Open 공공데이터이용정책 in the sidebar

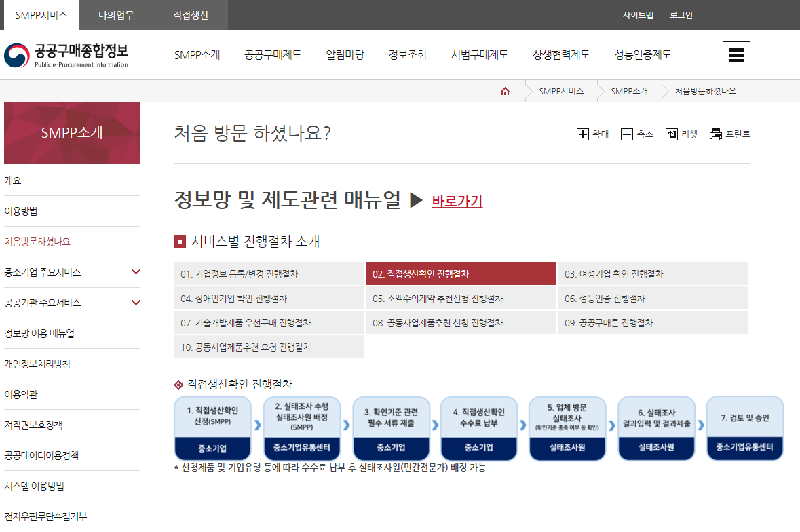(72, 455)
